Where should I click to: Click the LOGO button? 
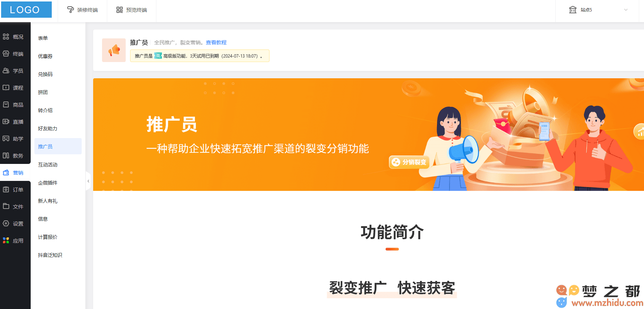pos(26,10)
